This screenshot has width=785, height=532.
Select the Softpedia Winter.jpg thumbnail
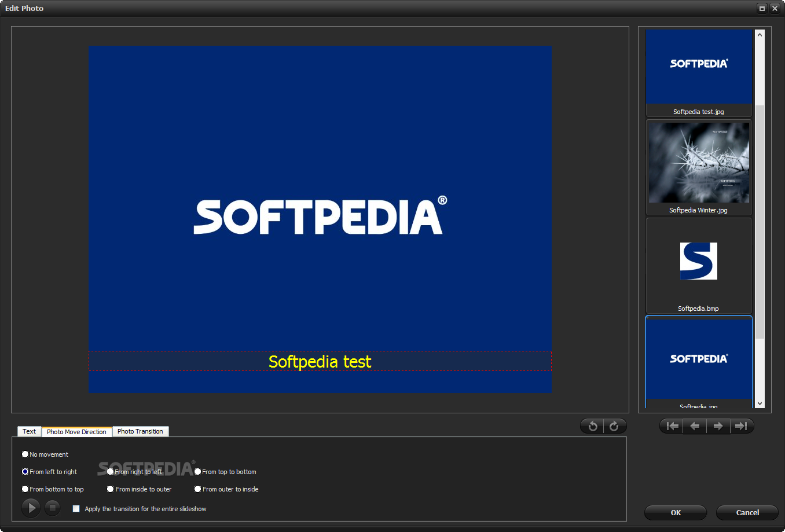(699, 167)
